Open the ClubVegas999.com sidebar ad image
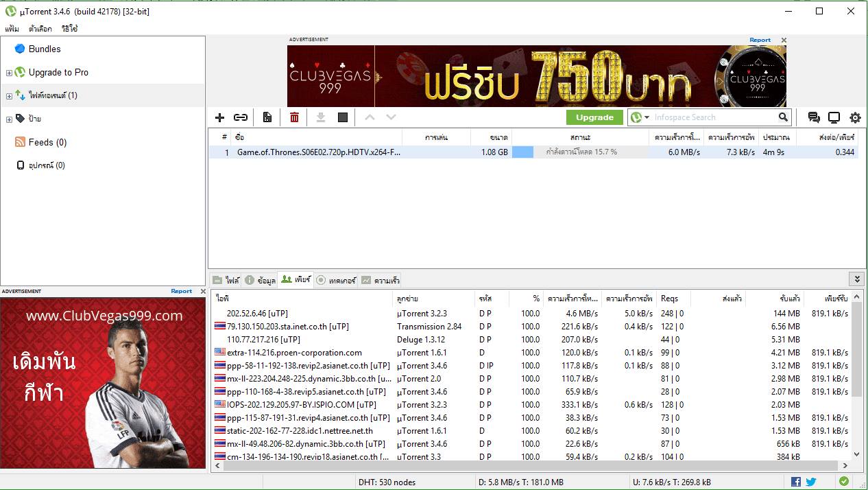The height and width of the screenshot is (490, 868). click(x=103, y=383)
